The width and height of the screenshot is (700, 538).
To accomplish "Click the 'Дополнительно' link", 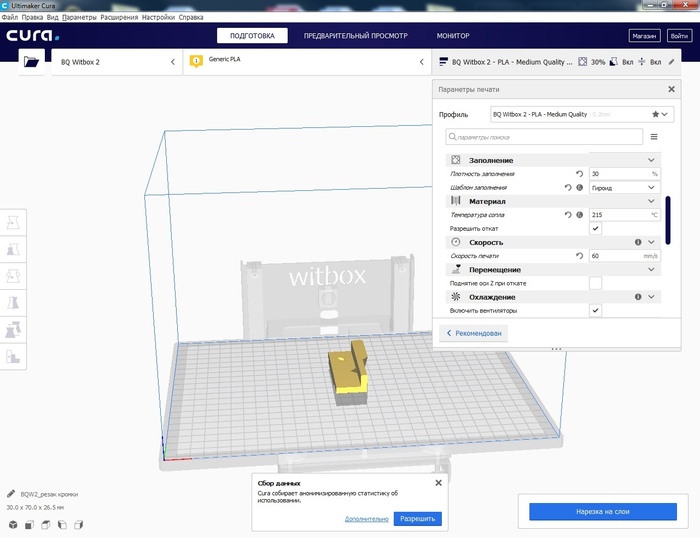I will tap(366, 519).
